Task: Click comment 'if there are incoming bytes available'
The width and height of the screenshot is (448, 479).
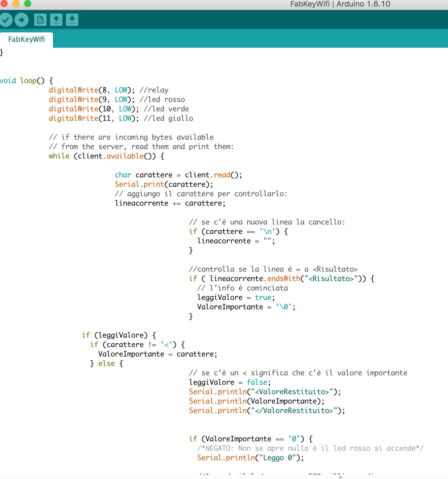Action: pos(131,137)
